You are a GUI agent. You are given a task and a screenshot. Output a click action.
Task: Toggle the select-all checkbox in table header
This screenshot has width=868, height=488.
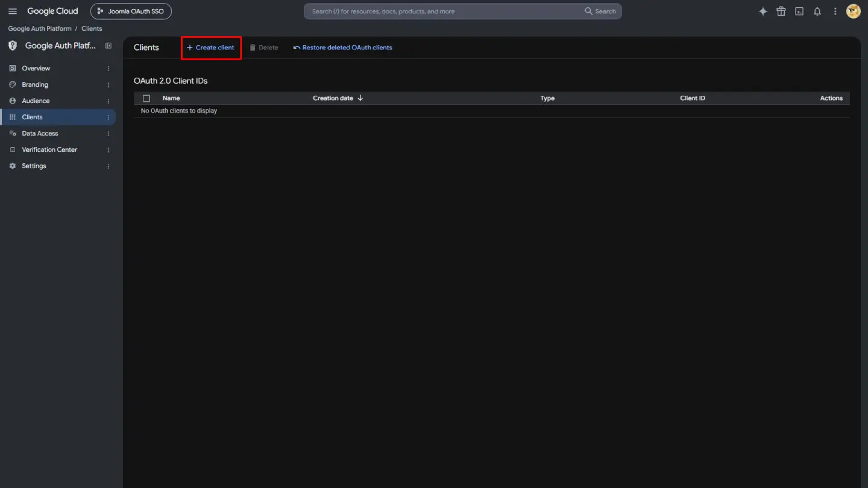[146, 98]
